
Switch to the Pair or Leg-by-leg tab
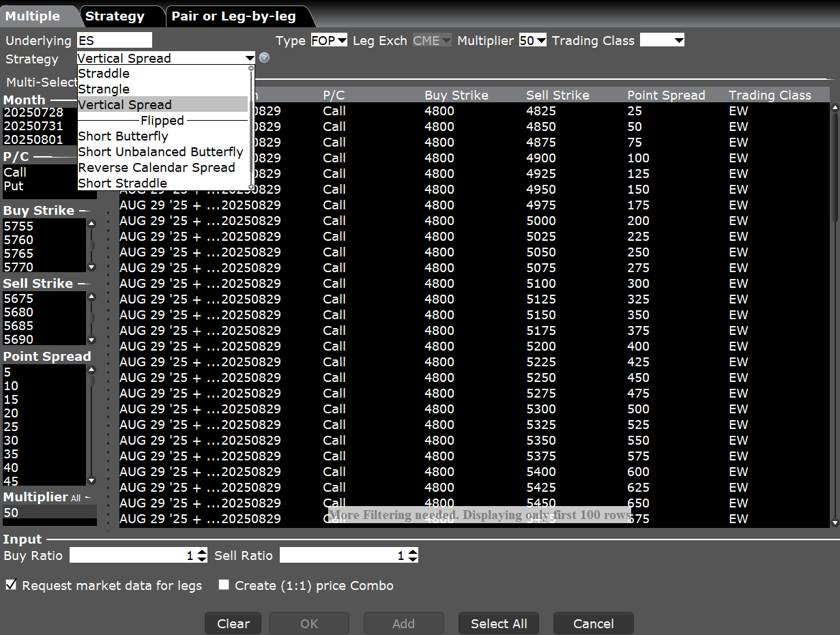233,16
